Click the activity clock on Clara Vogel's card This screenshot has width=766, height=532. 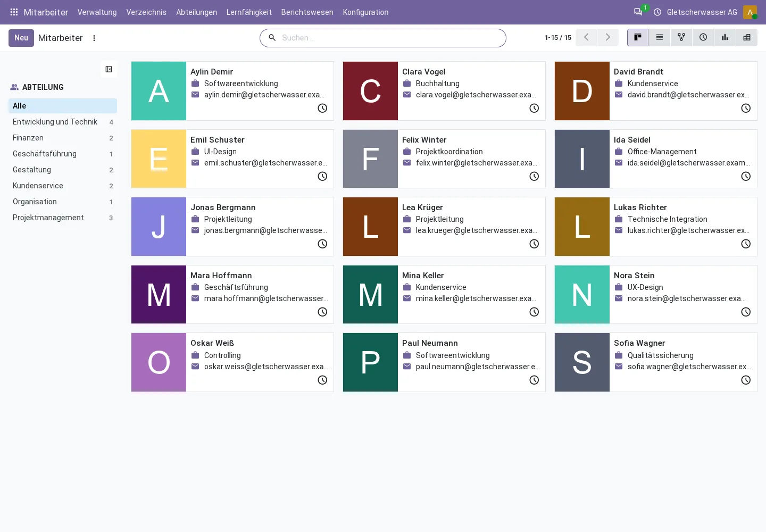tap(534, 109)
